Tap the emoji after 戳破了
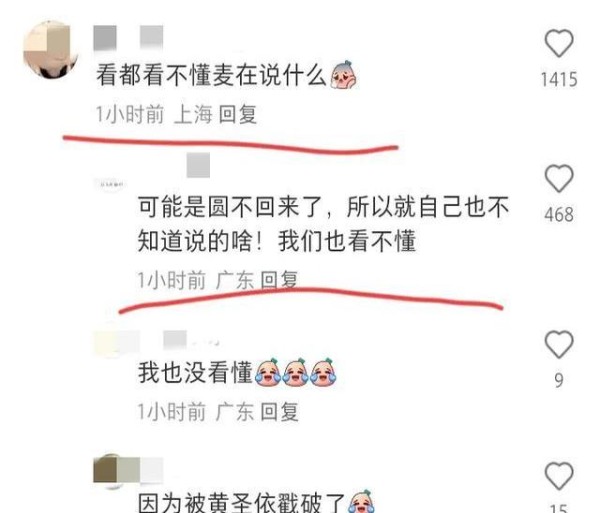The width and height of the screenshot is (600, 513). tap(360, 502)
